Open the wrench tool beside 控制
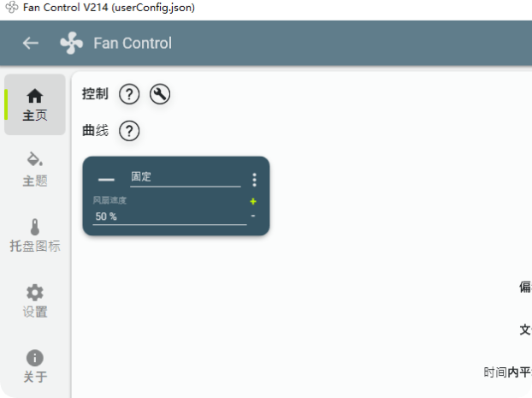This screenshot has width=532, height=398. pos(160,94)
